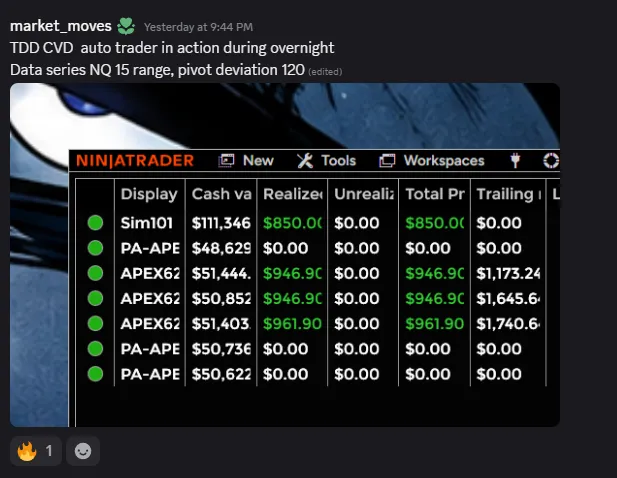The width and height of the screenshot is (617, 478).
Task: Click the wrench and screwdriver Tools icon
Action: pyautogui.click(x=305, y=161)
